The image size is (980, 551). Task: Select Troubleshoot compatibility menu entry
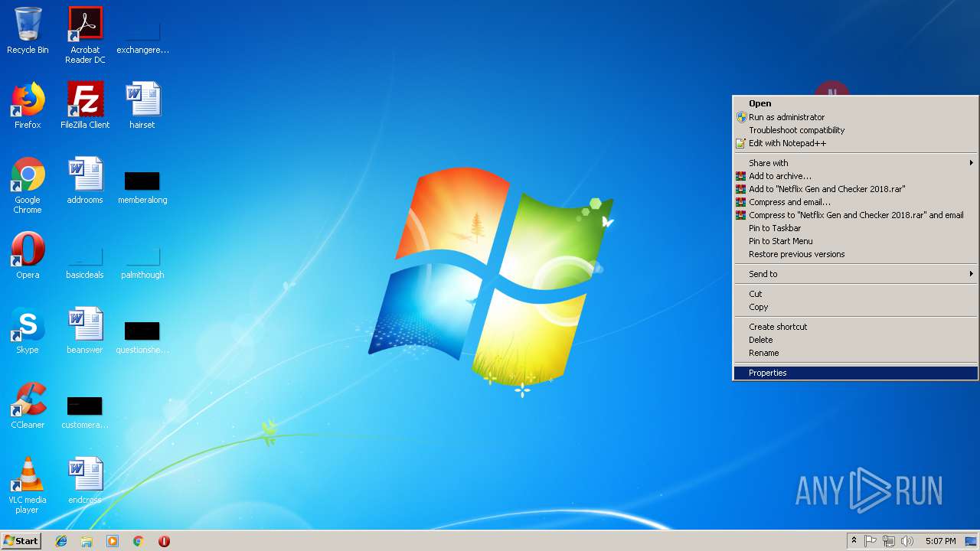[855, 130]
